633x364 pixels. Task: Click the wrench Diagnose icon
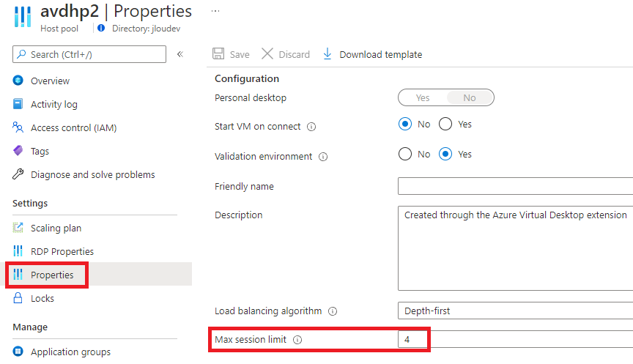(x=18, y=174)
